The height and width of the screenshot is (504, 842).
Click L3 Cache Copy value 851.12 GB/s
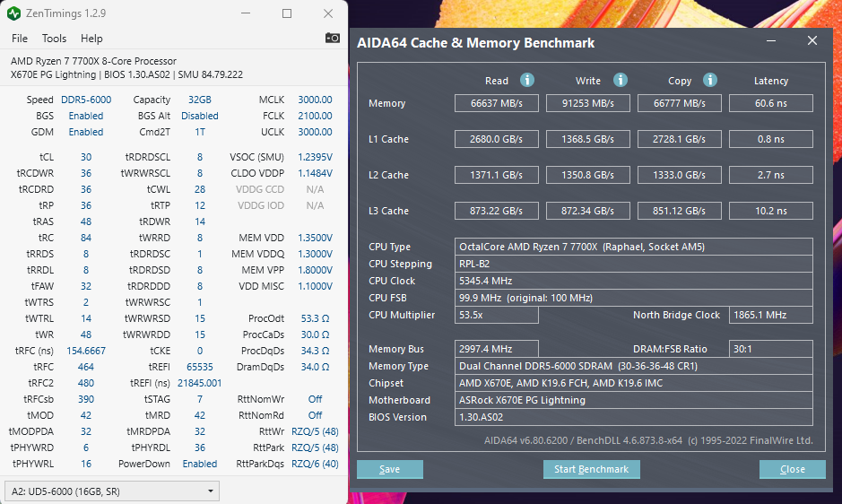(680, 211)
